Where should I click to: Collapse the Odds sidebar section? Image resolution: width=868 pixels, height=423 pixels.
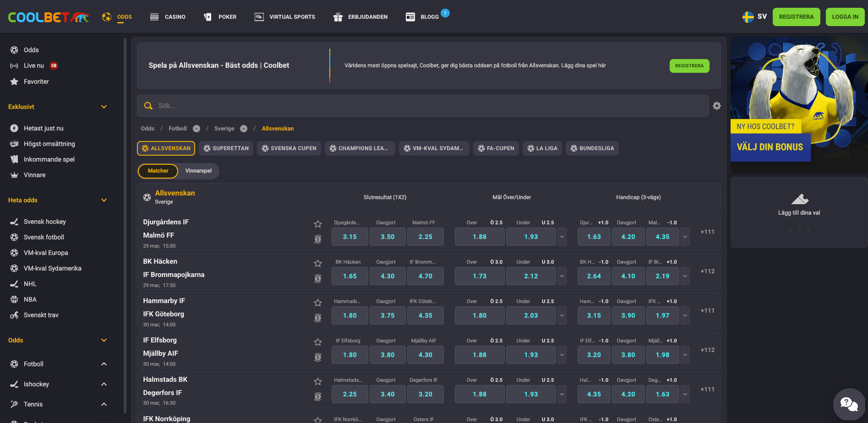coord(104,340)
